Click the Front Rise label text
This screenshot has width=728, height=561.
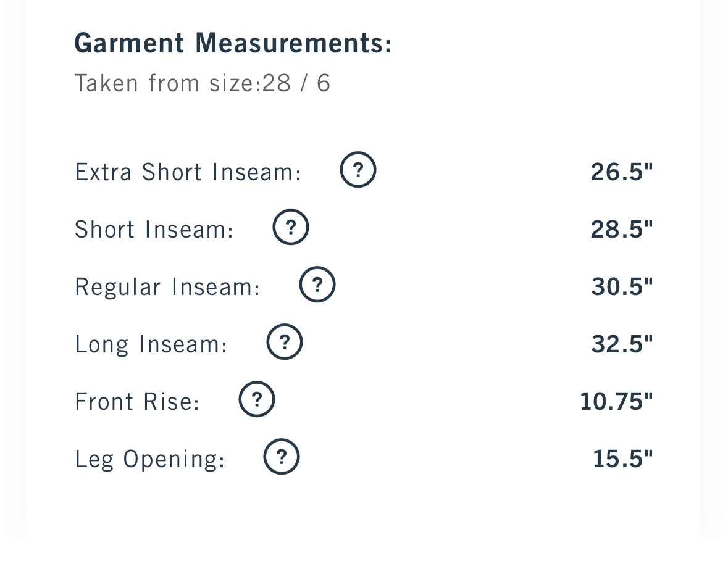pos(137,402)
